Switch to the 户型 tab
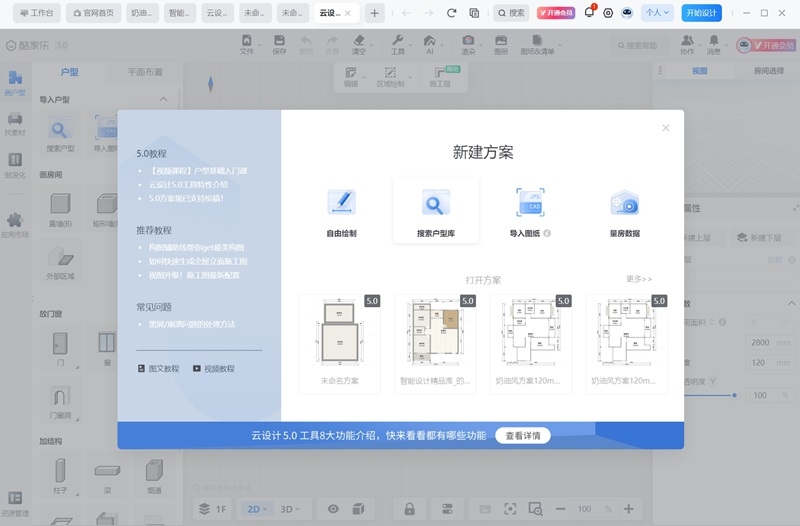 69,72
